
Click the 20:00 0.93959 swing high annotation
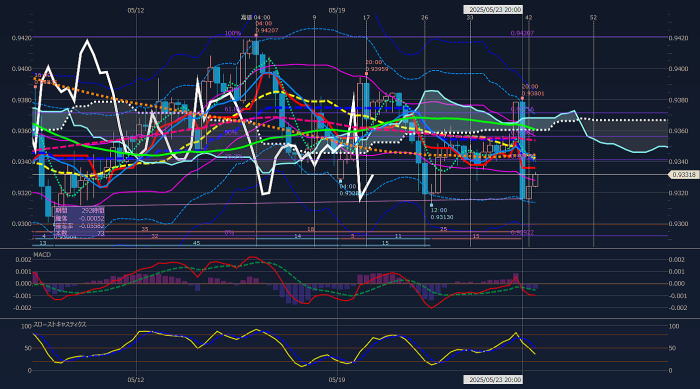pyautogui.click(x=377, y=66)
